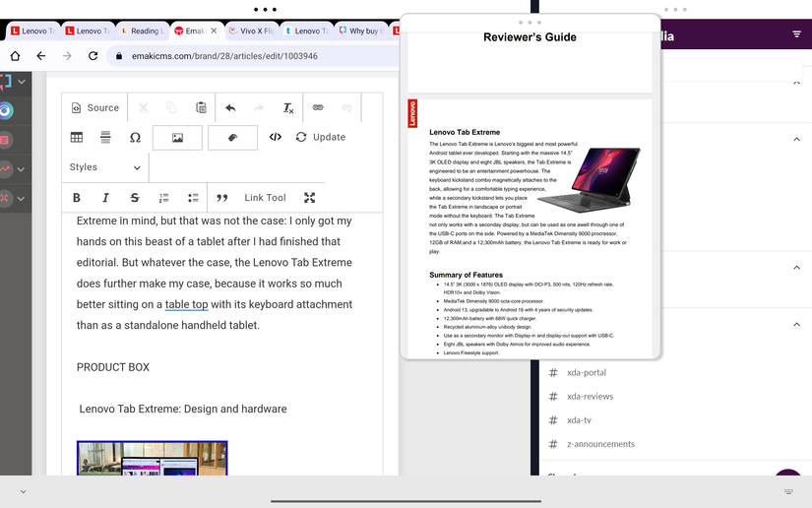Image resolution: width=812 pixels, height=508 pixels.
Task: Click the Lenovo Tab Extreme tablet image in the guide
Action: coord(592,180)
